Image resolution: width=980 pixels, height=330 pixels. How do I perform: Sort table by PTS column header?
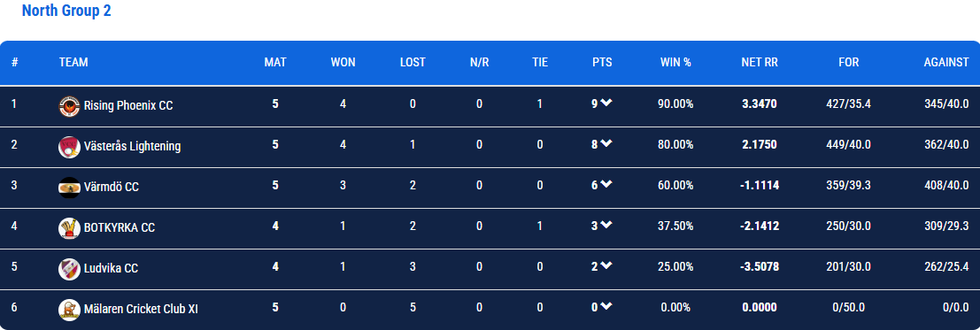point(603,63)
